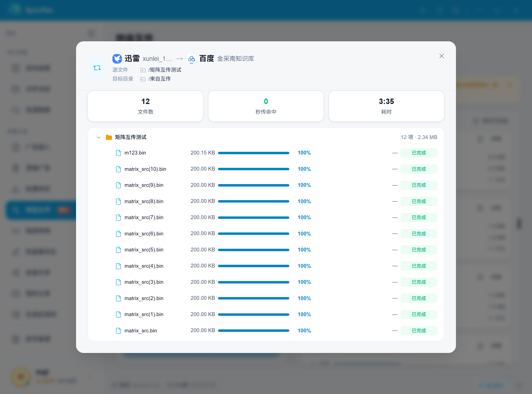
Task: Click the 200.15 KB size of m123.bin
Action: coord(203,153)
